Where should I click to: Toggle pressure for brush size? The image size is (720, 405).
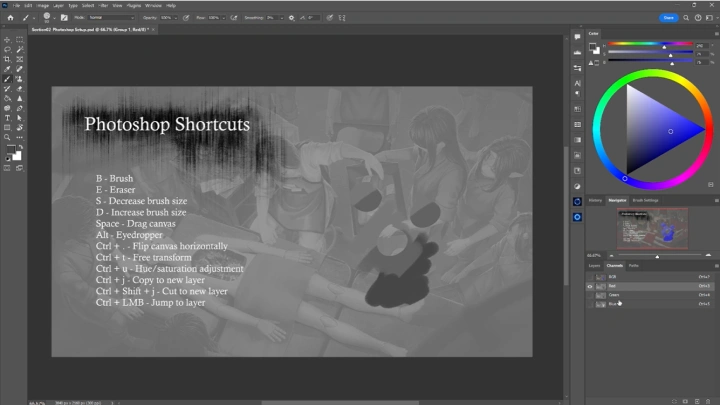pyautogui.click(x=330, y=18)
